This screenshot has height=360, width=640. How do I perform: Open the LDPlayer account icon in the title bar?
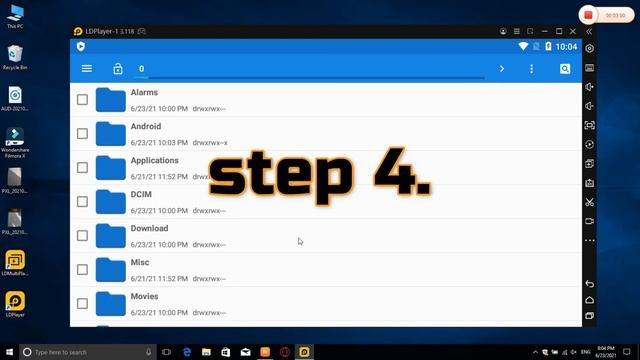pyautogui.click(x=503, y=31)
